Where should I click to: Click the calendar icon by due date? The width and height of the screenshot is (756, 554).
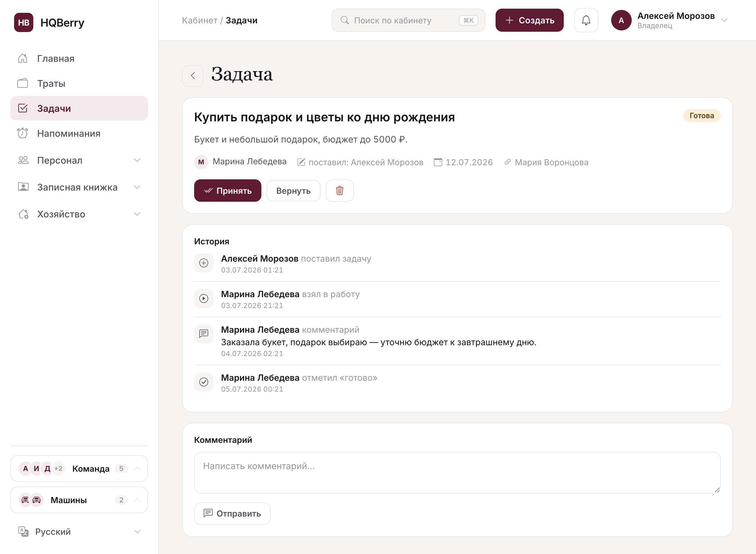click(x=438, y=162)
